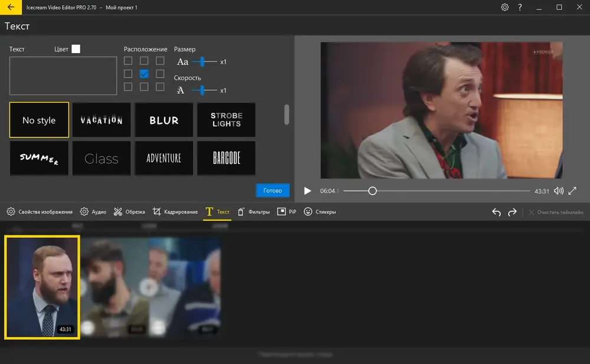Open the Обрезка trim tool
The width and height of the screenshot is (590, 364).
click(x=129, y=212)
